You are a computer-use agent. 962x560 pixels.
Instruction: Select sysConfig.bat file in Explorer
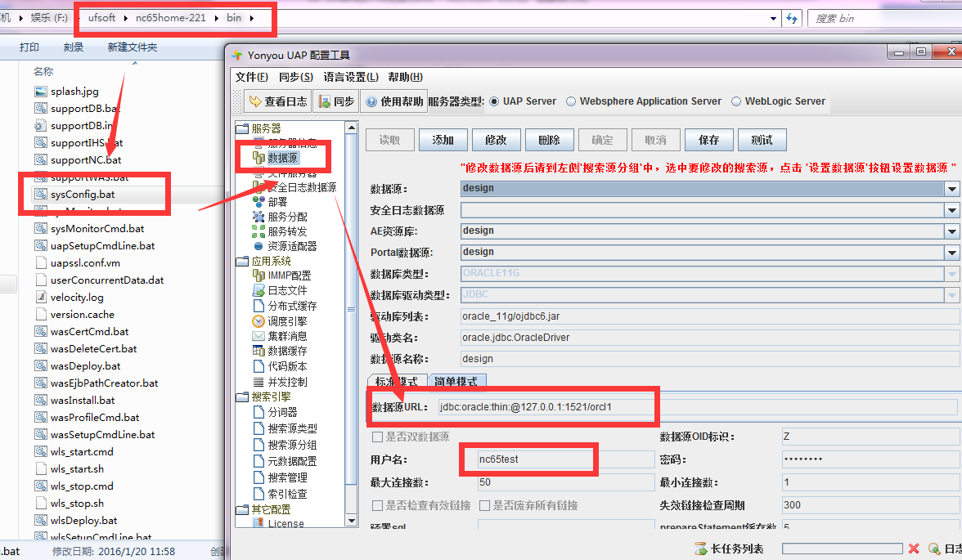pyautogui.click(x=83, y=195)
